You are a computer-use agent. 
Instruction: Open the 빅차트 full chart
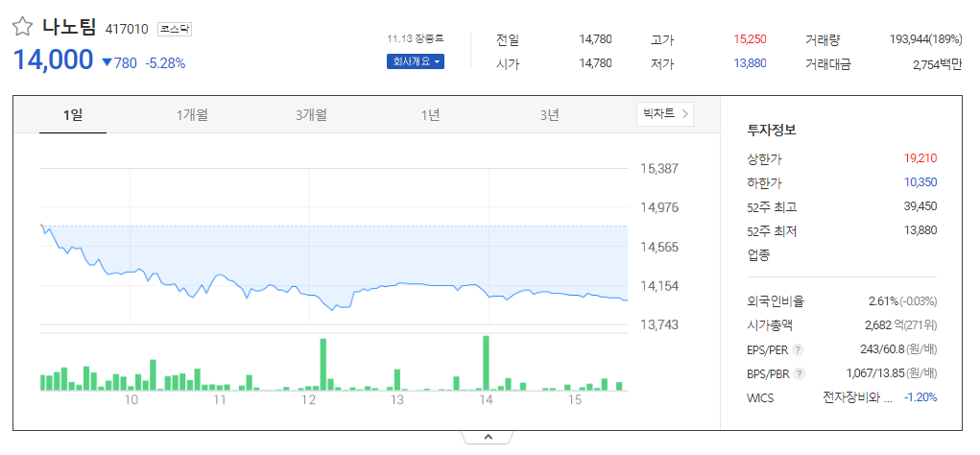click(x=665, y=114)
